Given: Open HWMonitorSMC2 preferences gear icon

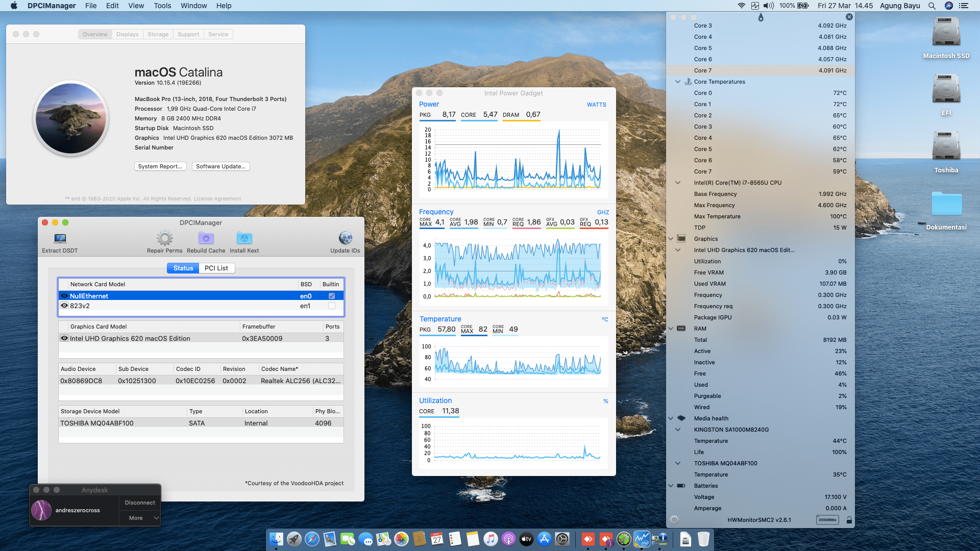Looking at the screenshot, I should 674,520.
